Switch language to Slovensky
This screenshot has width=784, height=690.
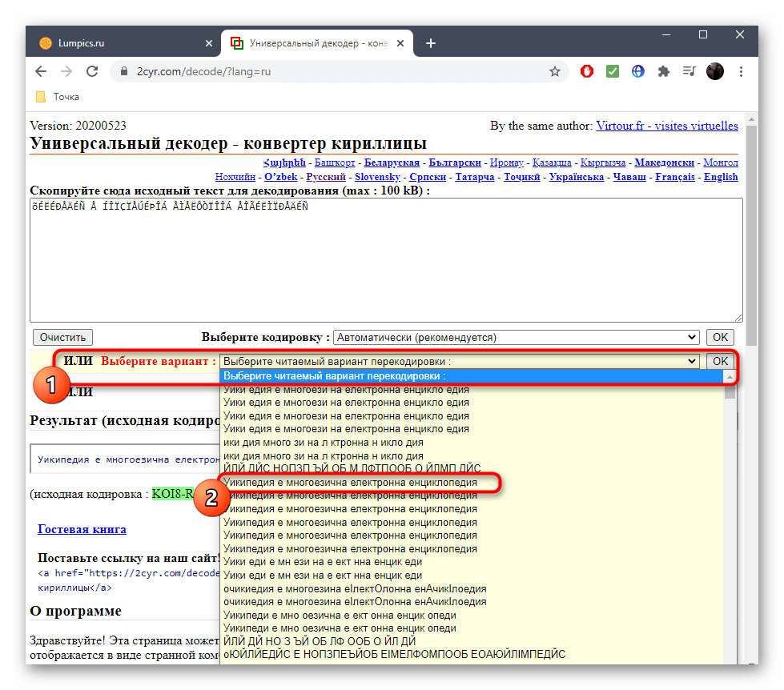pos(377,177)
